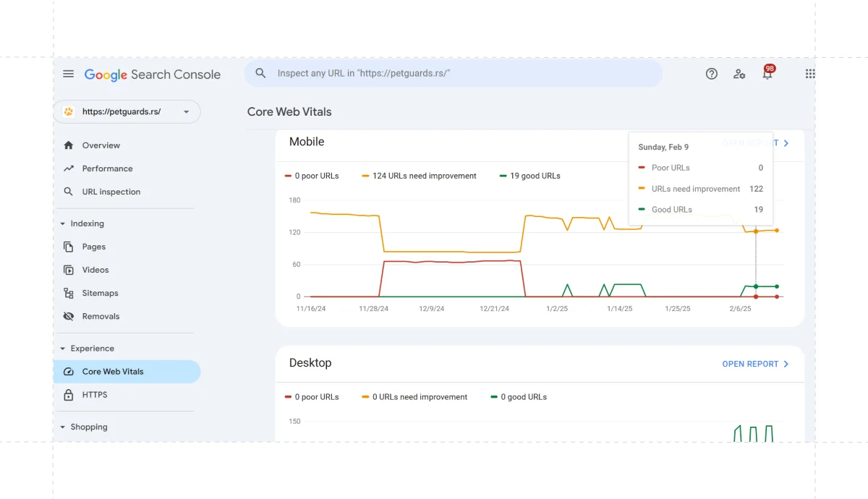Toggle Desktop 0 good URLs legend
The width and height of the screenshot is (868, 499).
tap(519, 397)
